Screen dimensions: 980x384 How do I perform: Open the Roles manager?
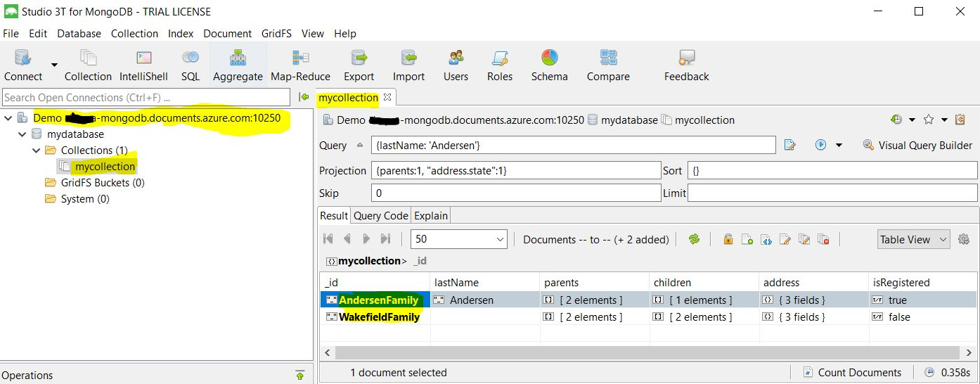click(x=500, y=65)
